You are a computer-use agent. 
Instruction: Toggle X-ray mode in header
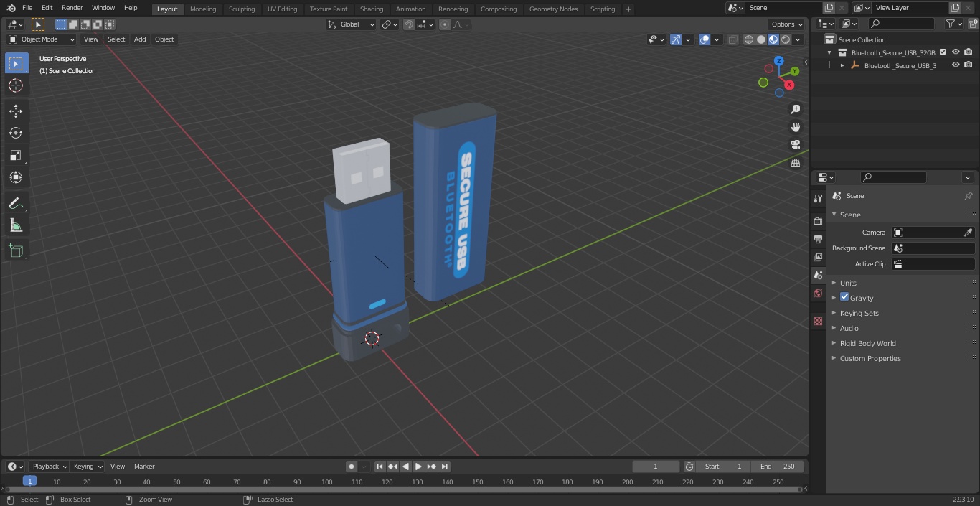tap(732, 39)
